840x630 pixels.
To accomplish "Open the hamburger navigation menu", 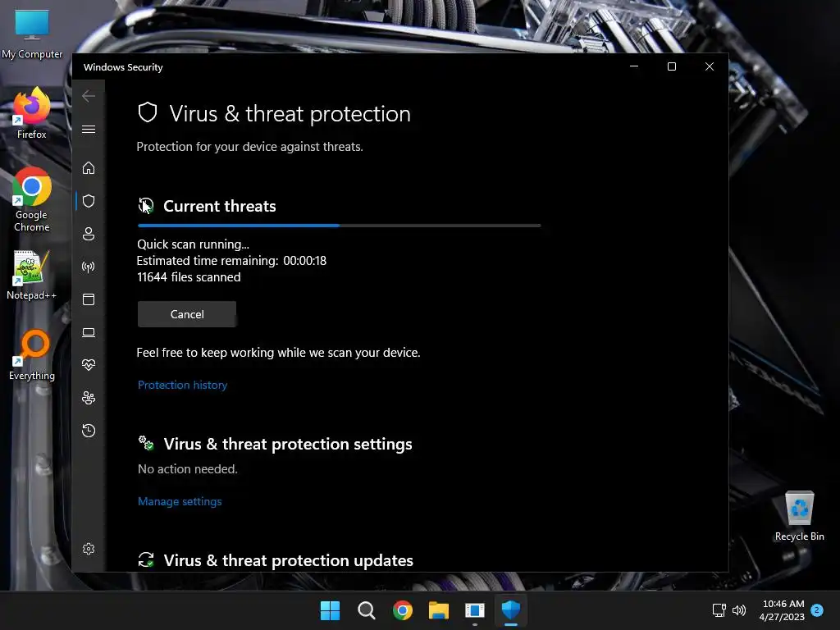I will tap(89, 129).
